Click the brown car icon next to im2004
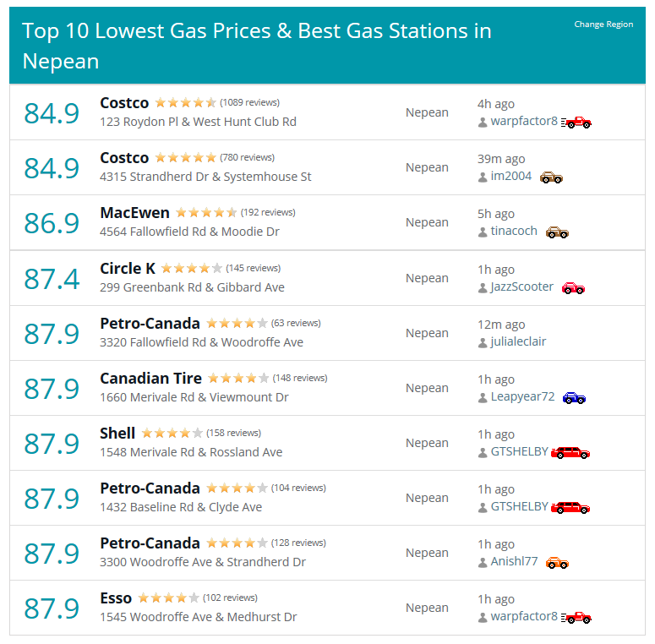The width and height of the screenshot is (655, 644). point(551,177)
